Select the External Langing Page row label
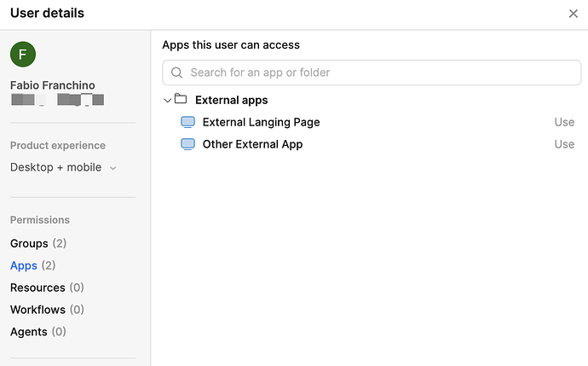Image resolution: width=588 pixels, height=366 pixels. coord(261,122)
